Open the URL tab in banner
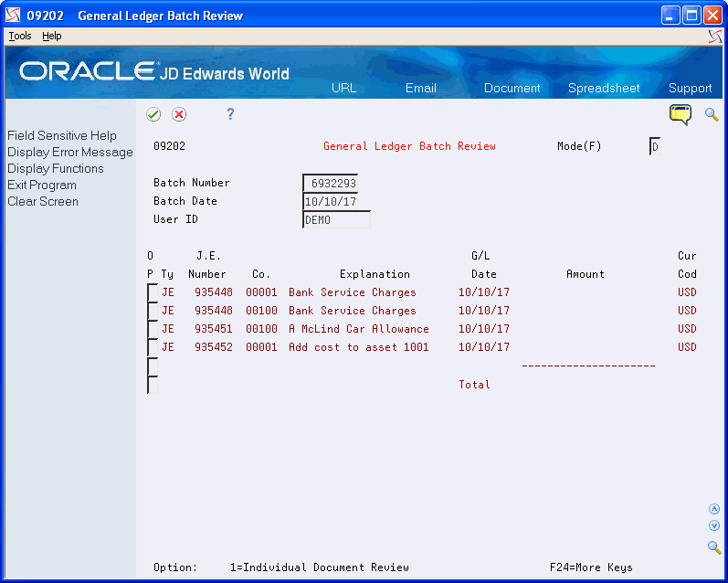The image size is (728, 583). 343,88
